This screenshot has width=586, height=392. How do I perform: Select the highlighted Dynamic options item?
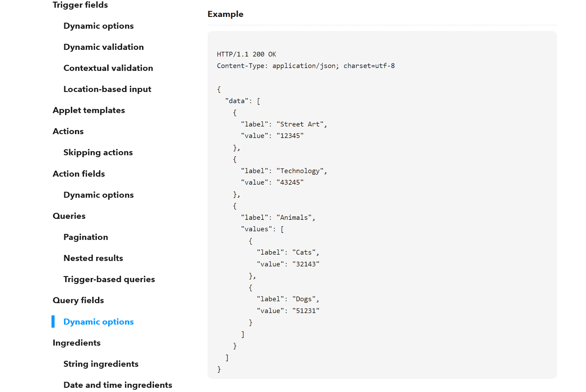coord(98,321)
